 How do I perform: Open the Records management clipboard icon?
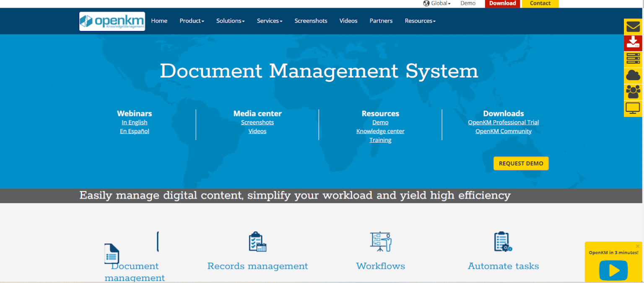pos(257,242)
